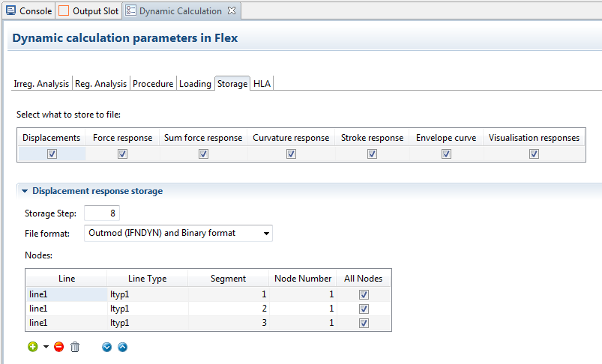Click the Storage Step input field
The height and width of the screenshot is (364, 602).
click(x=102, y=213)
